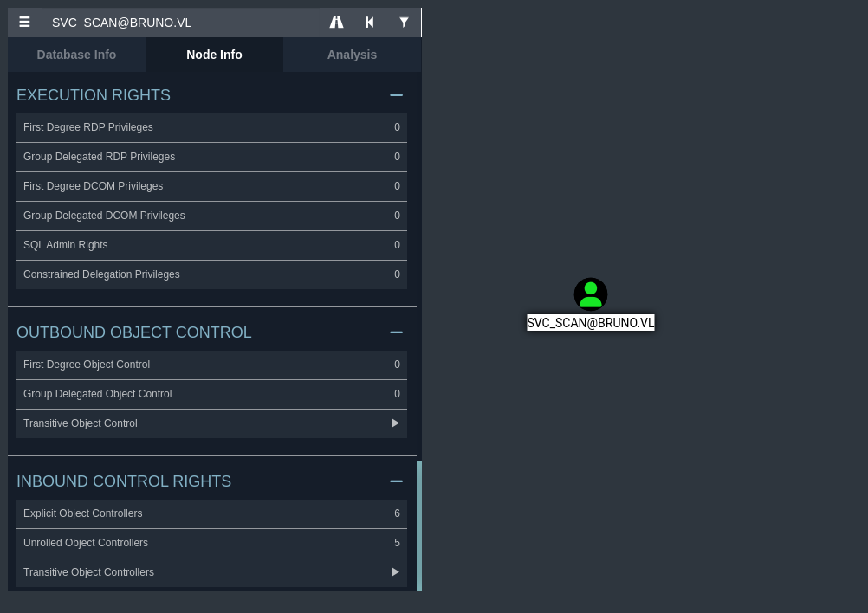This screenshot has height=613, width=868.
Task: Click the node info panel scrollbar
Action: pos(419,526)
